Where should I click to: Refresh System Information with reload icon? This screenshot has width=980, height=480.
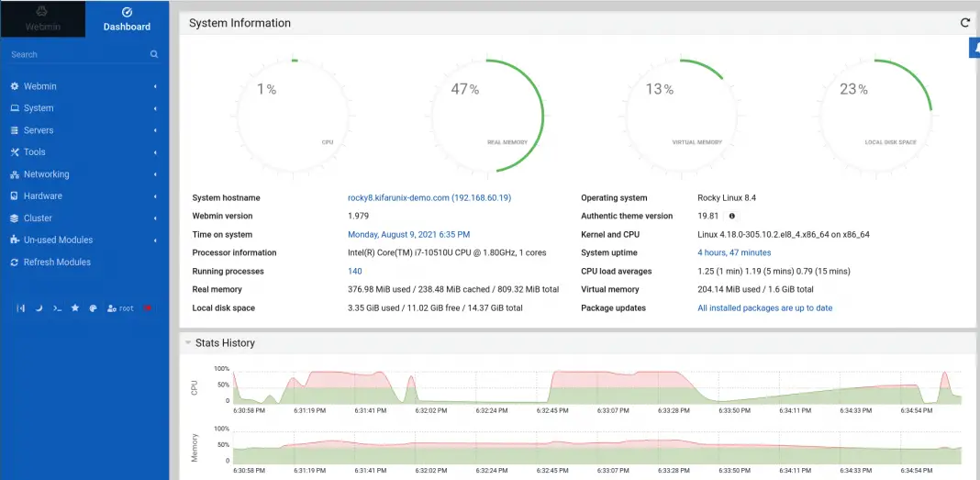[965, 23]
